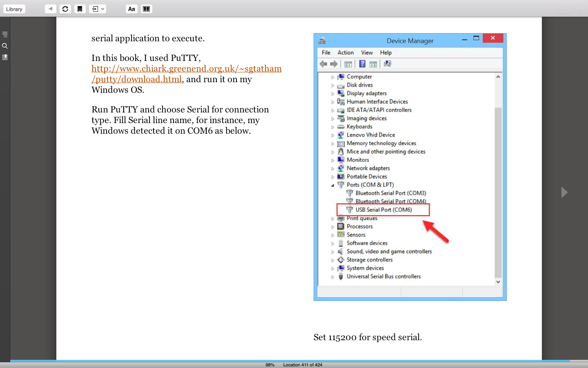Expand the 'Computer' node triangle in picture
This screenshot has height=368, width=588.
click(x=332, y=77)
